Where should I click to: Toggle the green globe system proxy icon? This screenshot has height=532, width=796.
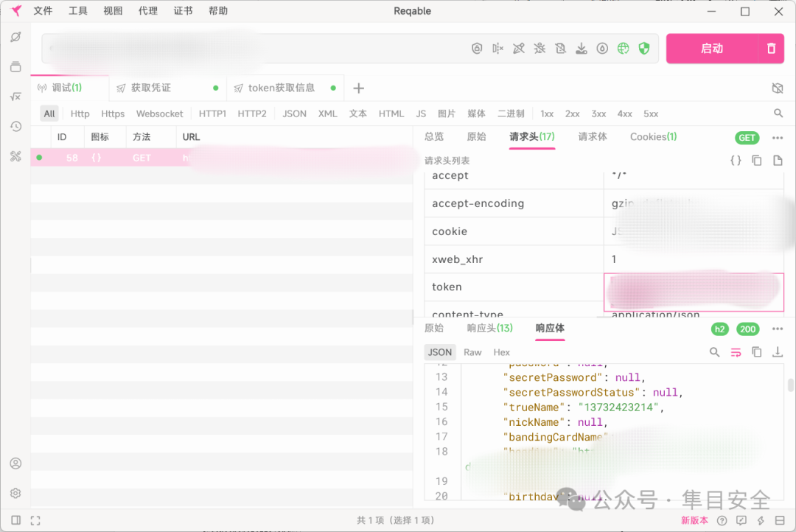(624, 48)
